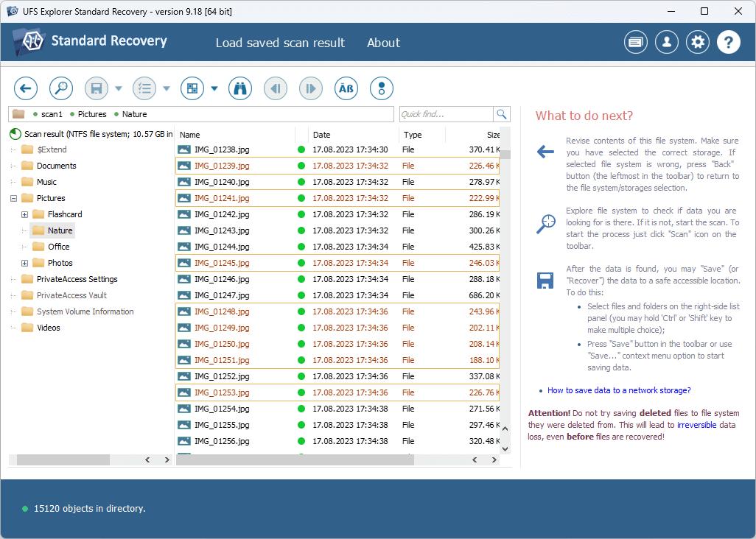
Task: Click the irreversible link in warning text
Action: 697,425
